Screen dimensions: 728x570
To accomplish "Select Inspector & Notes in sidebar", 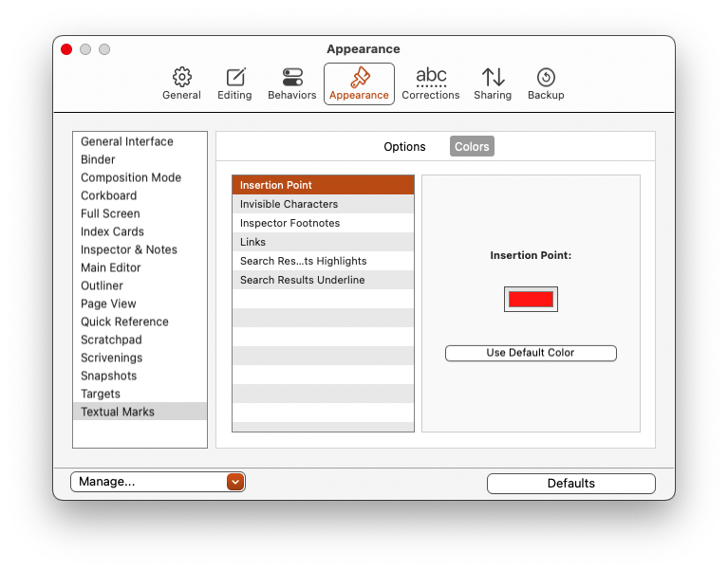I will [140, 250].
